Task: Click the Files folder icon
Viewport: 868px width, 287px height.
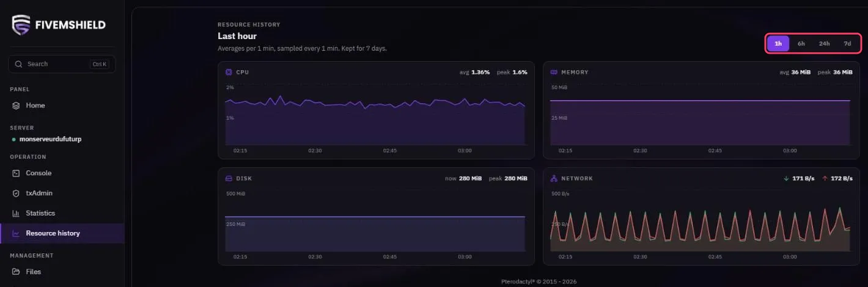Action: point(17,272)
